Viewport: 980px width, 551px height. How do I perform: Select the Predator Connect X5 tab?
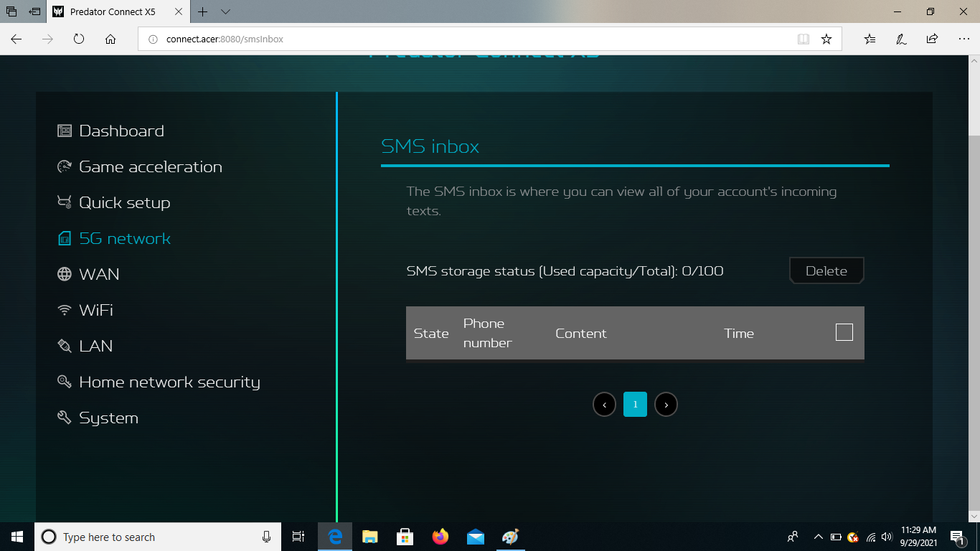119,11
